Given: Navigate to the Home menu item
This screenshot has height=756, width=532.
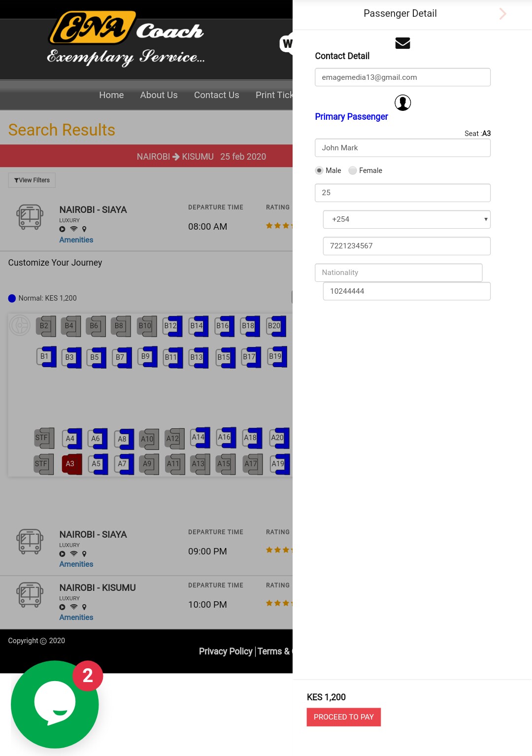Looking at the screenshot, I should point(111,95).
